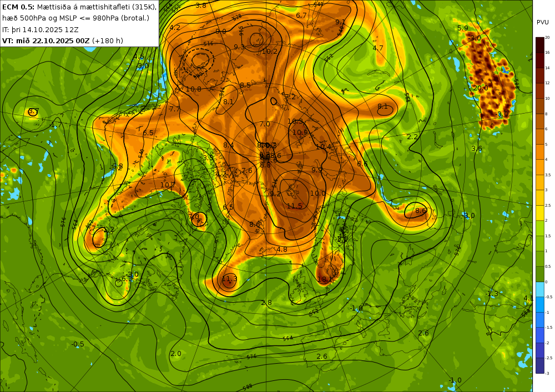Viewport: 555px width, 392px height.
Task: Click the map value "4.7"
Action: point(378,48)
